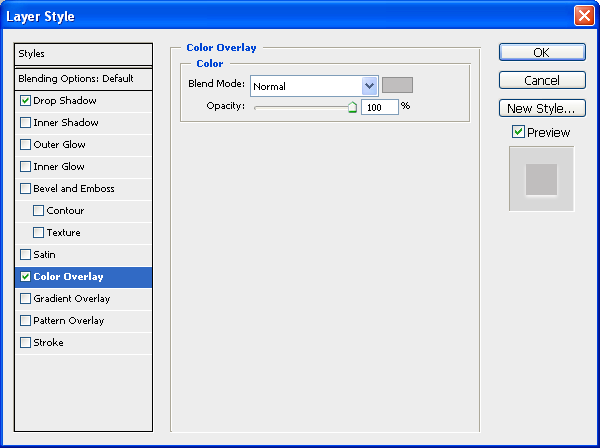Viewport: 600px width, 448px height.
Task: Enable the Pattern Overlay checkbox
Action: click(x=25, y=321)
